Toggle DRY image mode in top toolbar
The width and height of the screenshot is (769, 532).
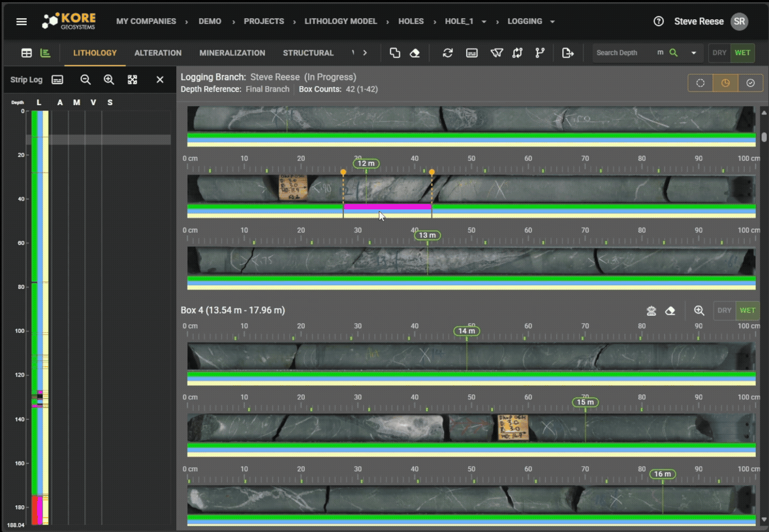click(719, 53)
